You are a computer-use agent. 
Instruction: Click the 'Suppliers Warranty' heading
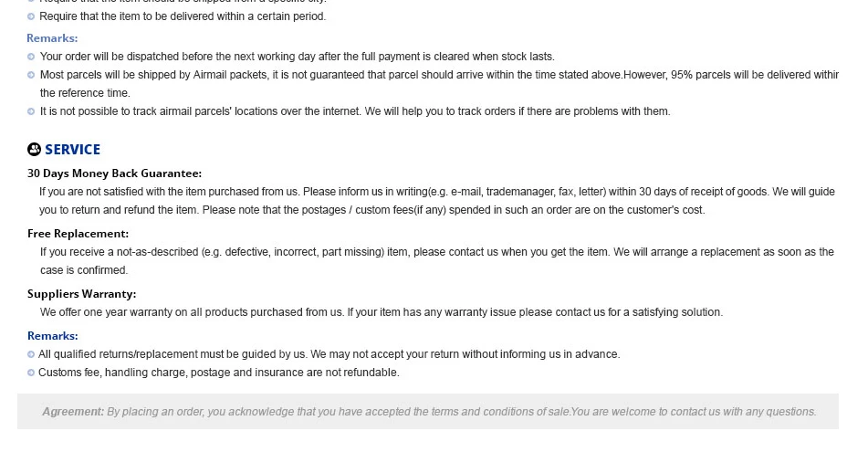pyautogui.click(x=81, y=294)
